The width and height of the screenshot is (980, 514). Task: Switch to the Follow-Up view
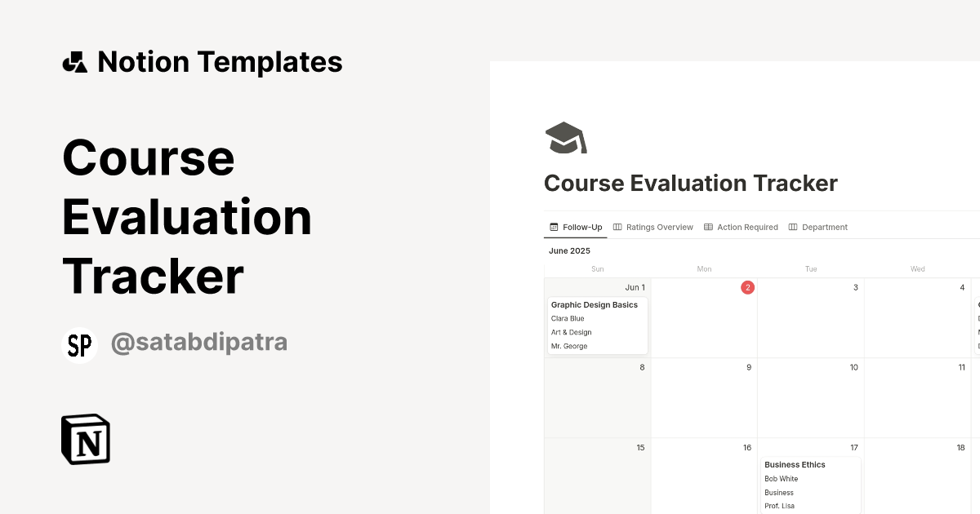pyautogui.click(x=581, y=227)
